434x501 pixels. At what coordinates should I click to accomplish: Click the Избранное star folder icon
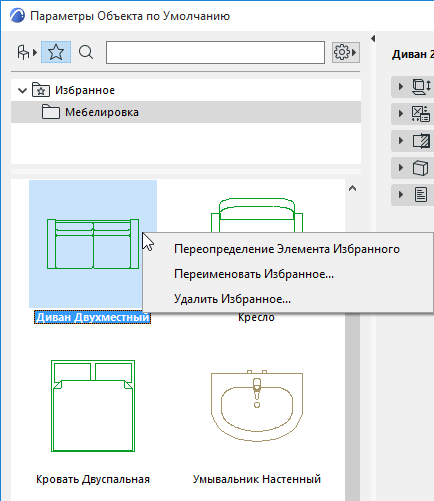41,90
